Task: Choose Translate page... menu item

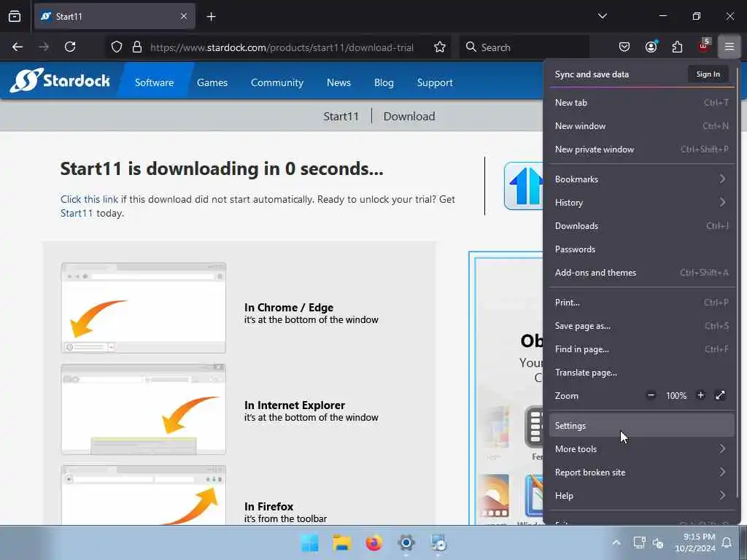Action: point(642,373)
